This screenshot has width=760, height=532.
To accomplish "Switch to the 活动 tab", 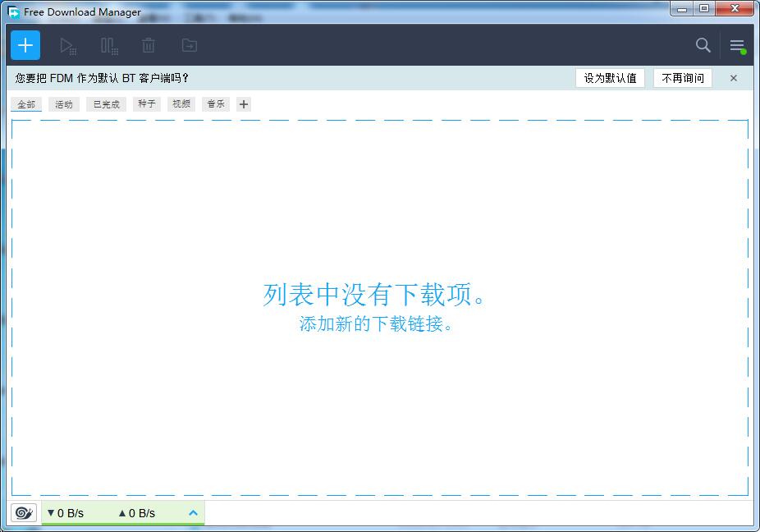I will coord(64,104).
